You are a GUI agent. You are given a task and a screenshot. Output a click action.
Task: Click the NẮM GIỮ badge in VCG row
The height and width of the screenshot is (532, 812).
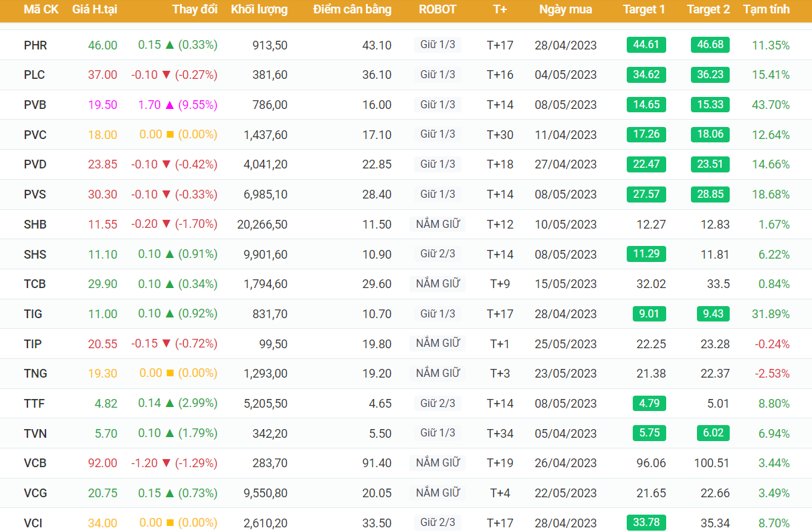coord(437,493)
